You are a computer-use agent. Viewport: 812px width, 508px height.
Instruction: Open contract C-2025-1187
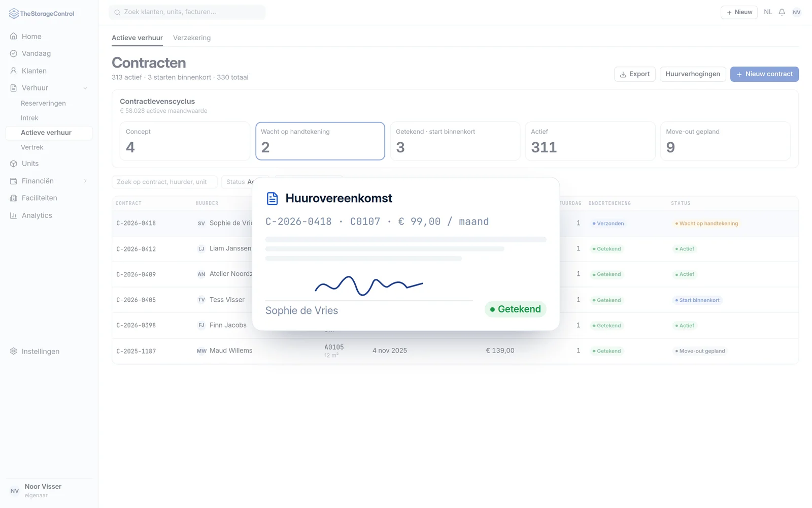(x=136, y=351)
